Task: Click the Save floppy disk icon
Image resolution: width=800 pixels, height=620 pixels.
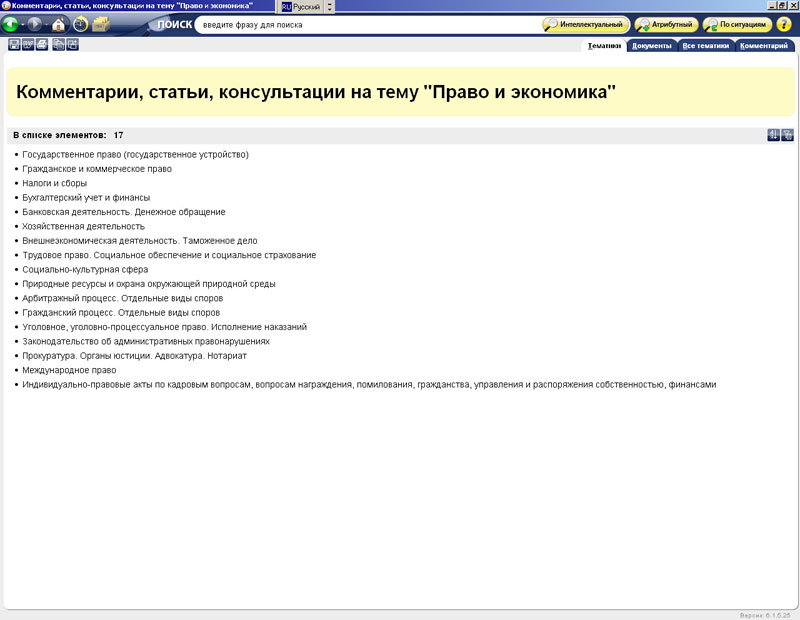Action: (x=14, y=45)
